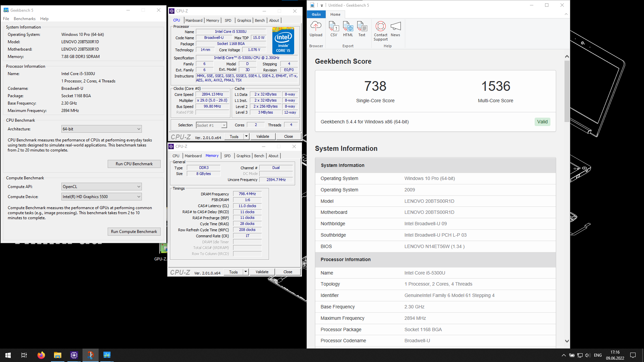This screenshot has width=644, height=362.
Task: Click quick access save icon in Untitled window
Action: pyautogui.click(x=312, y=5)
